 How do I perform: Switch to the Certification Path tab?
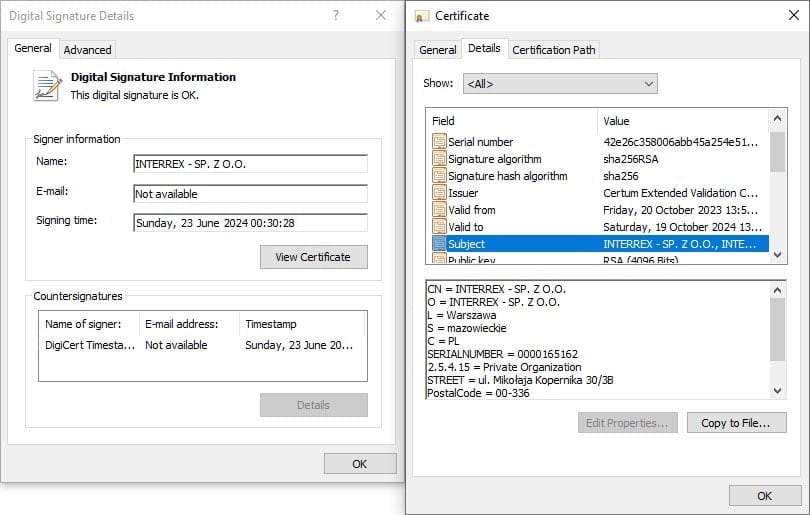[554, 50]
